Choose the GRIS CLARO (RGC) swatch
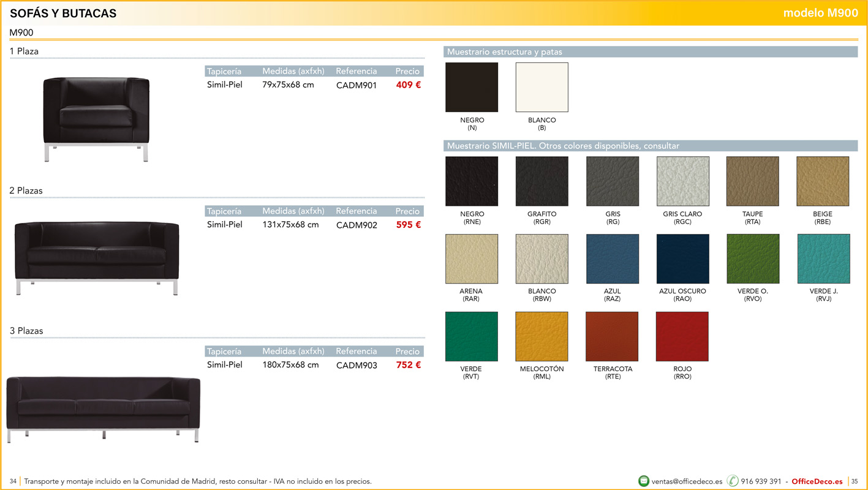Screen dimensions: 868x490 683,181
